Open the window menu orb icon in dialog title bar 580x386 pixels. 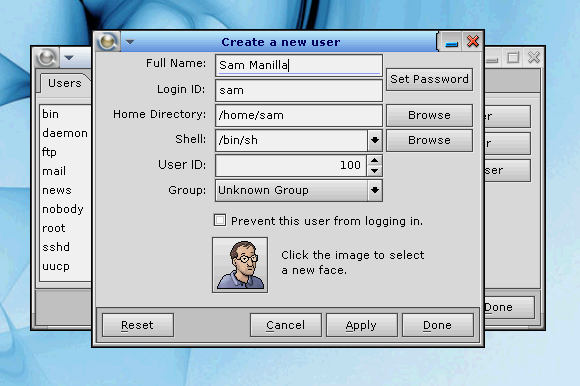[x=108, y=41]
